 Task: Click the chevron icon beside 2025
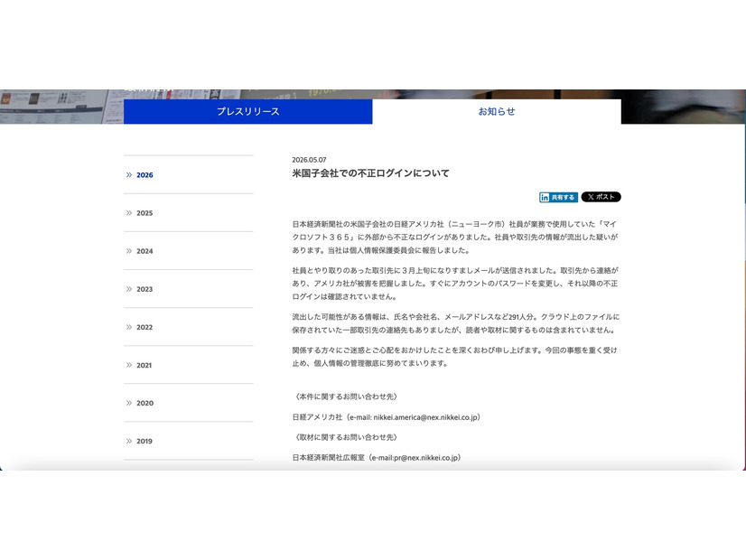coord(129,213)
